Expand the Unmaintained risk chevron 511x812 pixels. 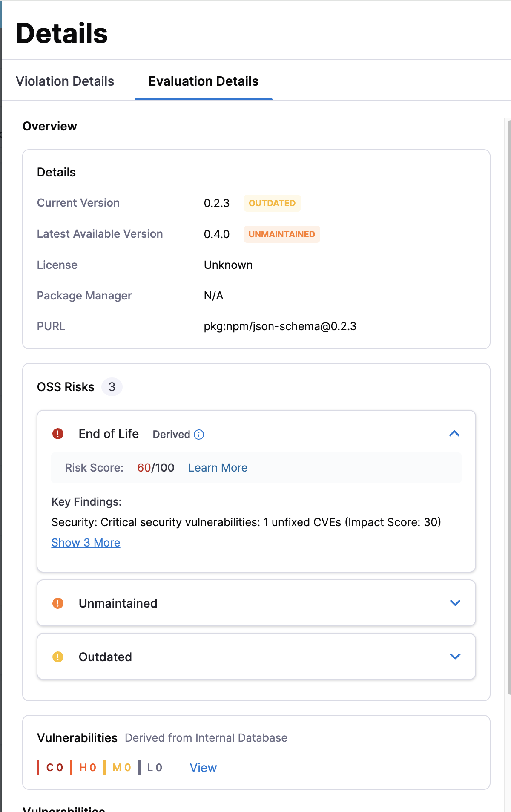click(455, 603)
